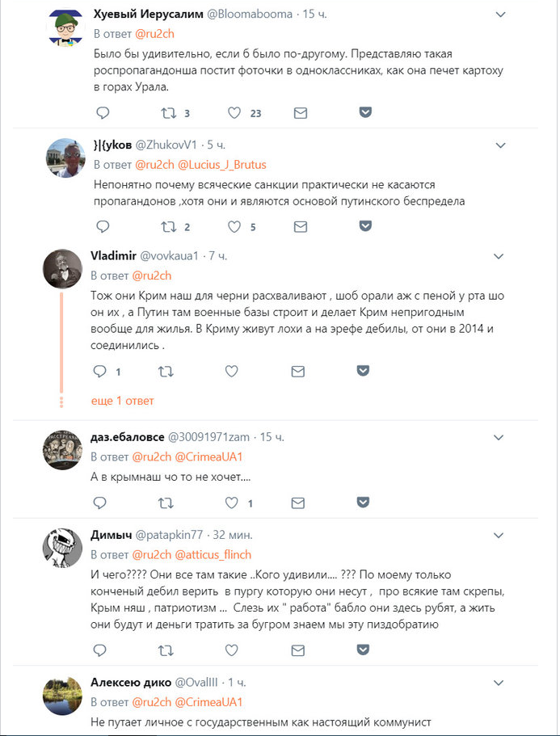Send ZhukovV1's tweet via direct message

(301, 227)
